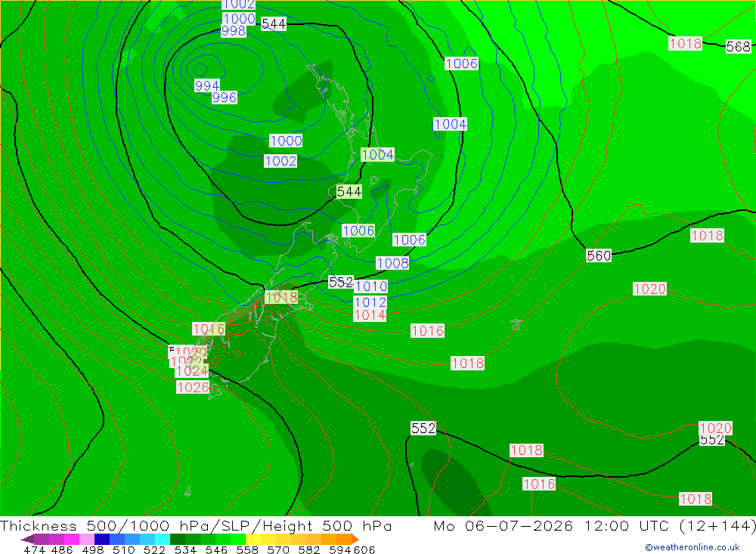Click the '1002' label just below '1000'

tap(280, 161)
